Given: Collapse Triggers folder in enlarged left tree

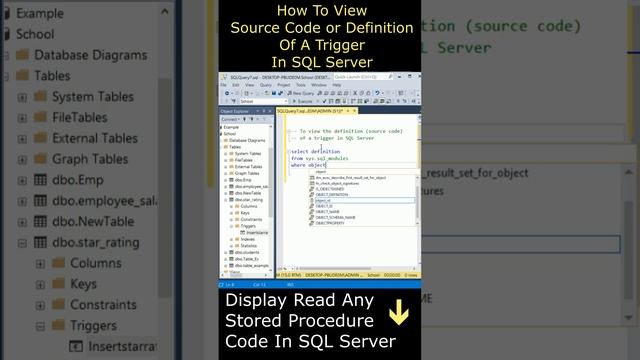Looking at the screenshot, I should click(40, 326).
